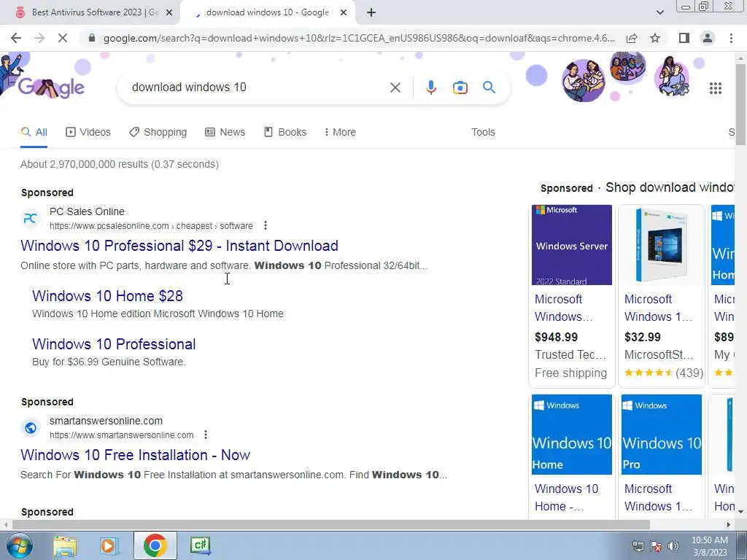Open File Explorer from taskbar
The width and height of the screenshot is (747, 560).
coord(65,545)
